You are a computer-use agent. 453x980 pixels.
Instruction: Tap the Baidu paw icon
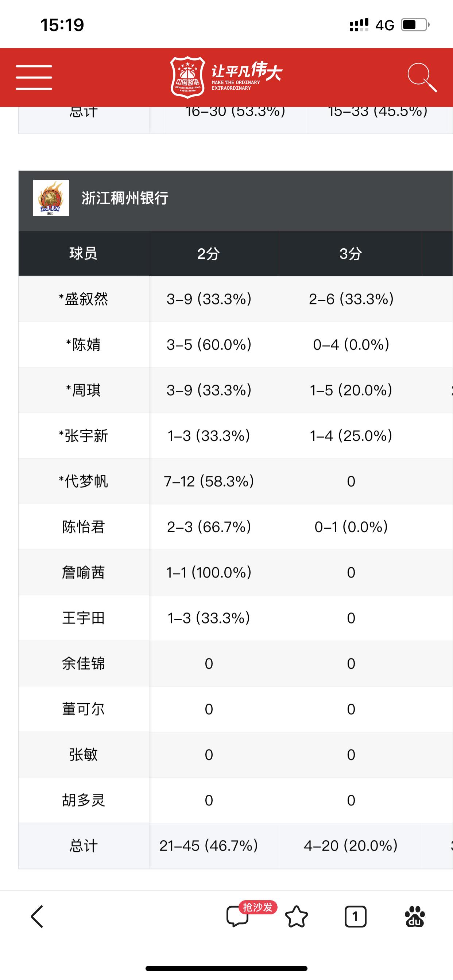click(x=415, y=917)
